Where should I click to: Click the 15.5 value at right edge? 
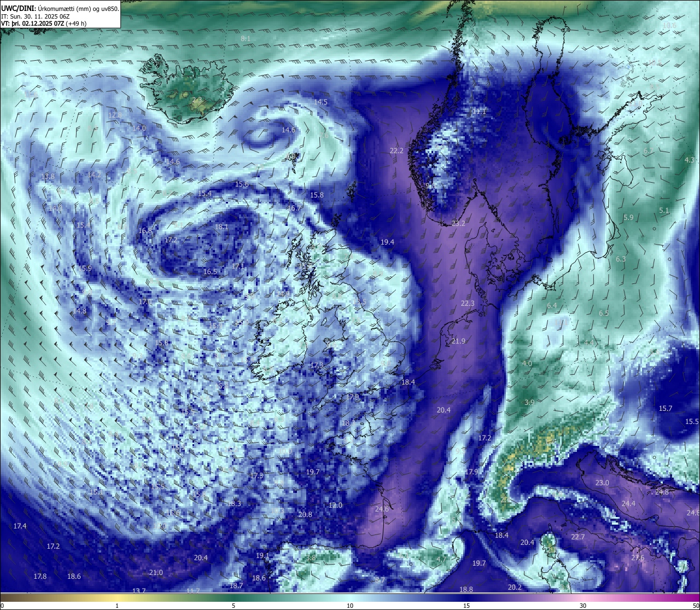coord(692,421)
